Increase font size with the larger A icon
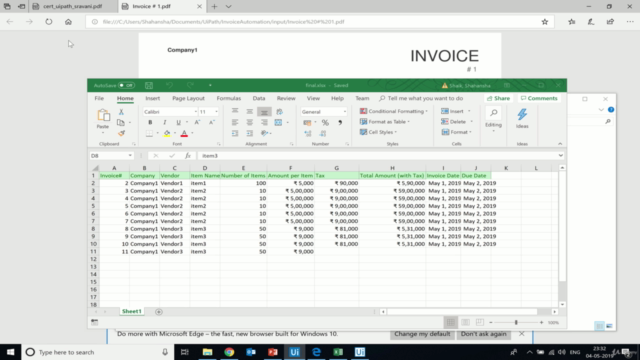This screenshot has width=640, height=360. click(x=197, y=122)
